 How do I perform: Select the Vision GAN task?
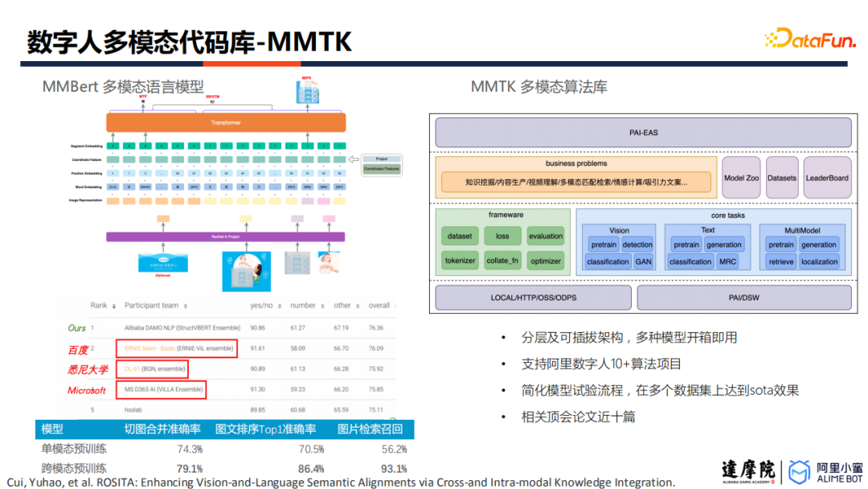click(x=643, y=261)
